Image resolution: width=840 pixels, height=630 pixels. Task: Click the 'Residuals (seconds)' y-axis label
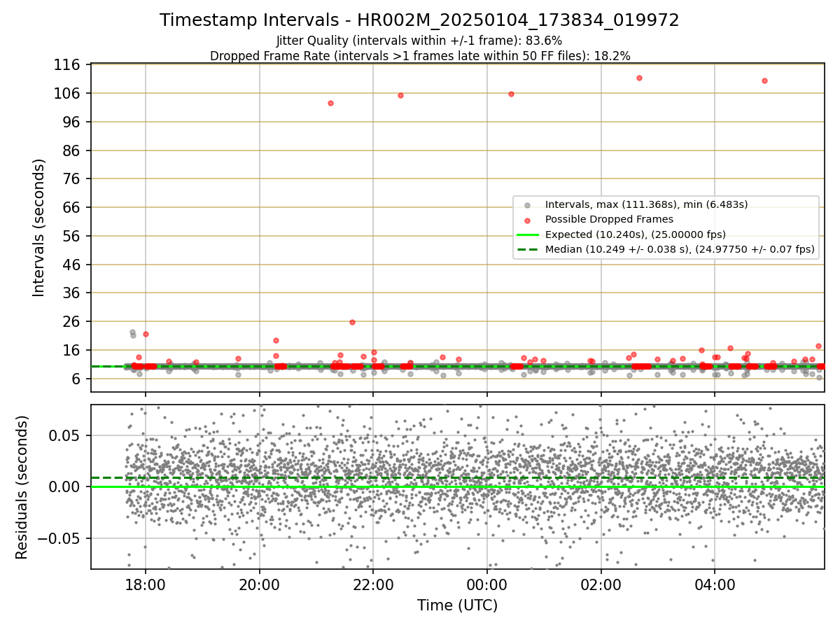pos(22,487)
